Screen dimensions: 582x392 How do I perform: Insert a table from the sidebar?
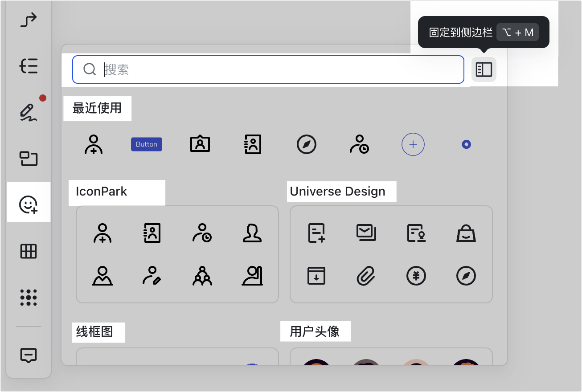(x=29, y=252)
